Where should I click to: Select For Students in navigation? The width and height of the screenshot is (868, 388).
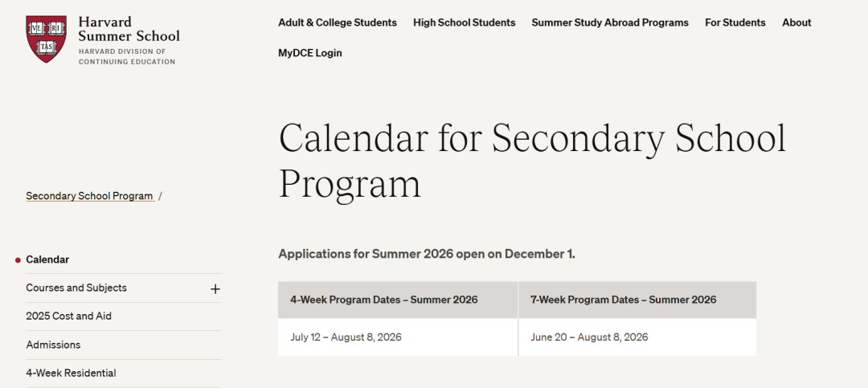(x=735, y=22)
